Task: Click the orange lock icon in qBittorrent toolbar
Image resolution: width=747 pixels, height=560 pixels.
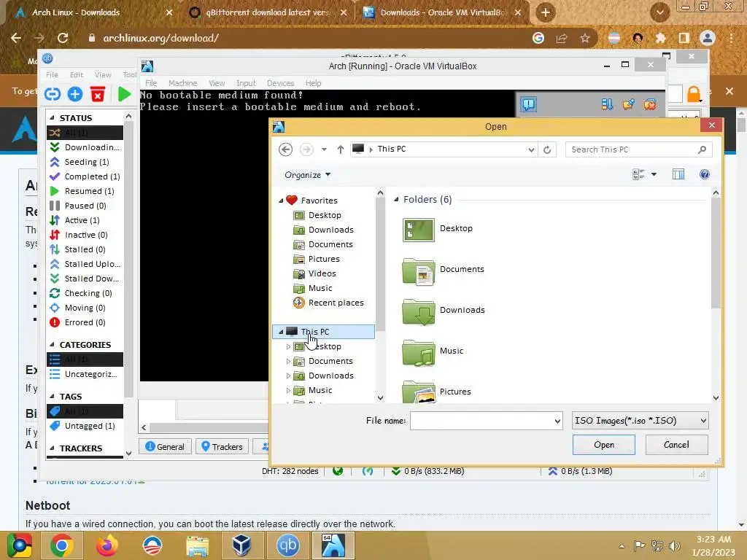Action: 694,94
